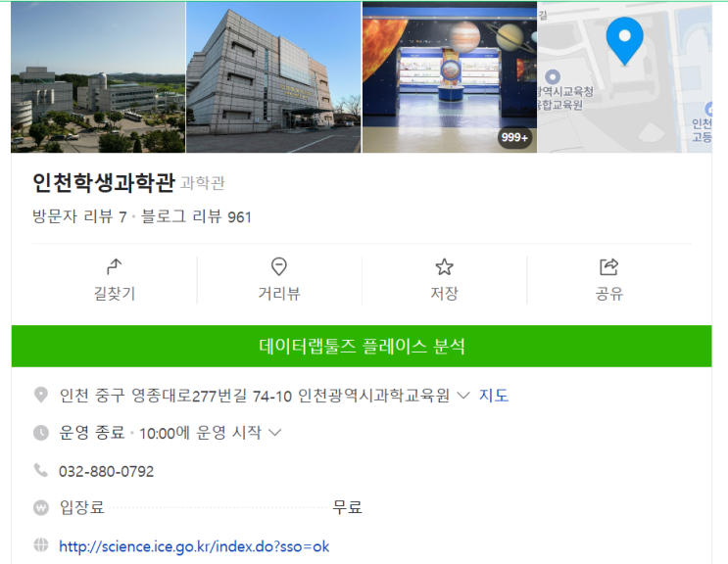The width and height of the screenshot is (728, 564).
Task: Open 거리뷰 street view pin icon
Action: click(278, 266)
